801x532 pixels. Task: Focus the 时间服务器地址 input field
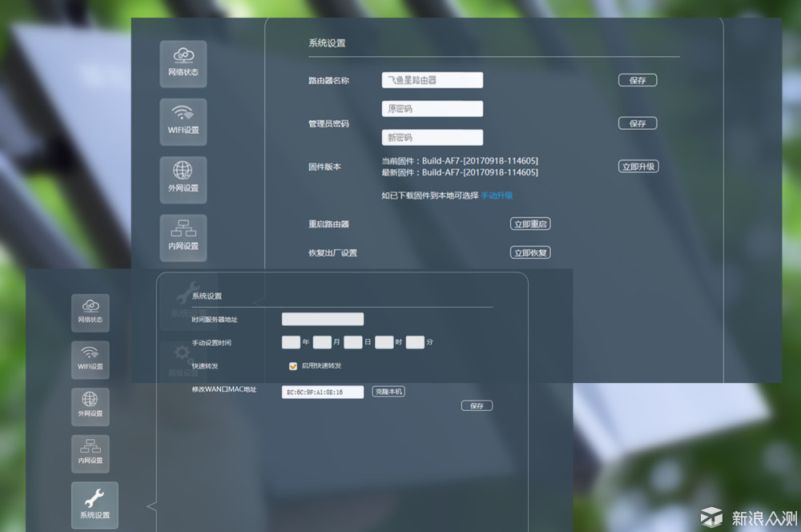point(323,320)
